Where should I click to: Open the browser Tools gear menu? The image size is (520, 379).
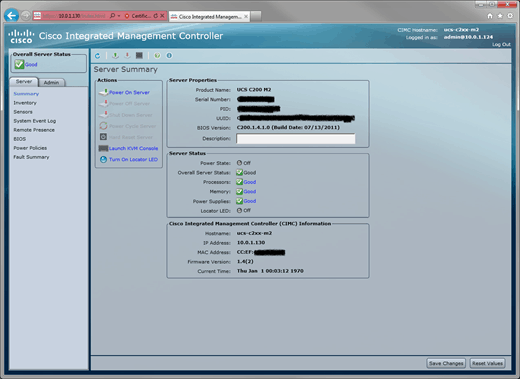(x=510, y=16)
